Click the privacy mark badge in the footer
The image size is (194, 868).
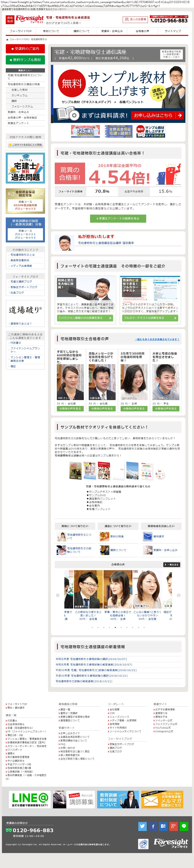point(143,844)
